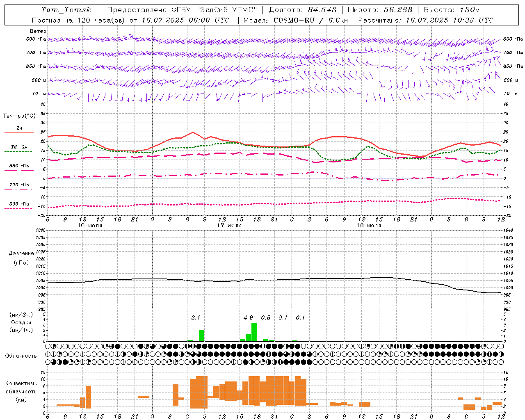The width and height of the screenshot is (525, 420).
Task: Click the 'Рассчитано: 16.07.2025 10:38 UTC' timestamp
Action: pos(426,20)
